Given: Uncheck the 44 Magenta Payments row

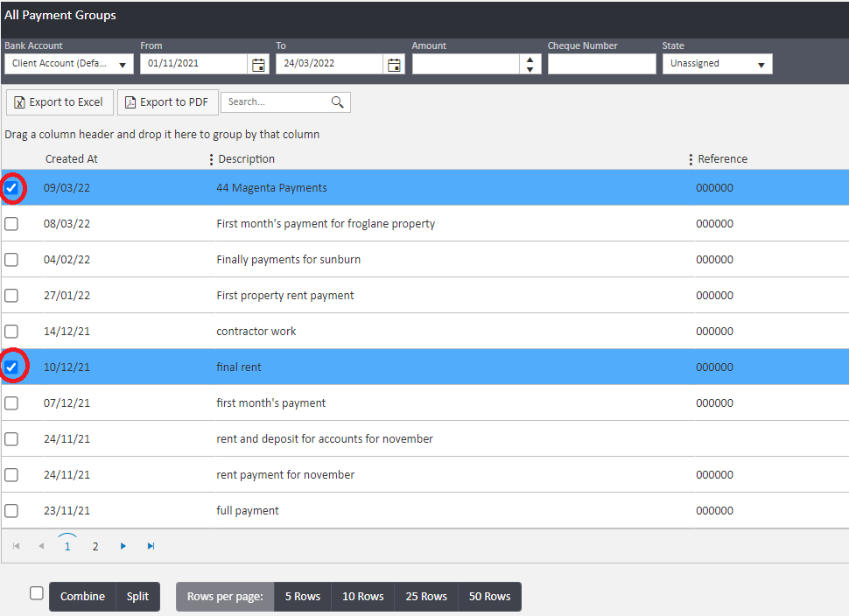Looking at the screenshot, I should click(x=11, y=188).
